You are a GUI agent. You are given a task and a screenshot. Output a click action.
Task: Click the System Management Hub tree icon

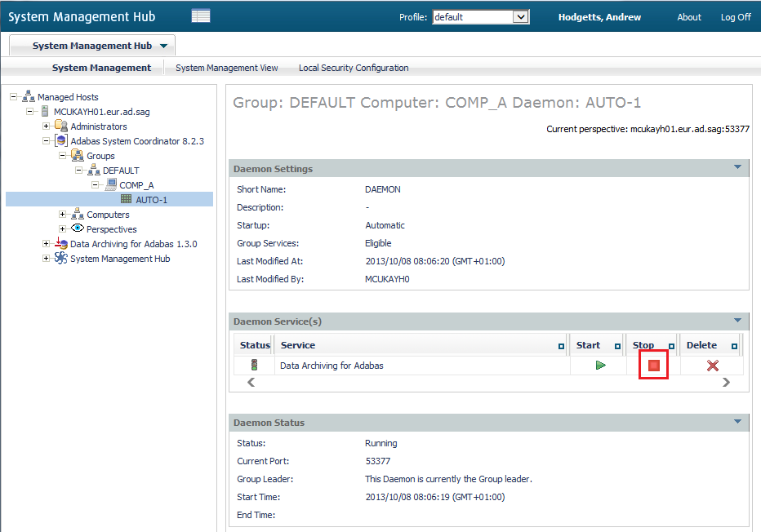(61, 259)
